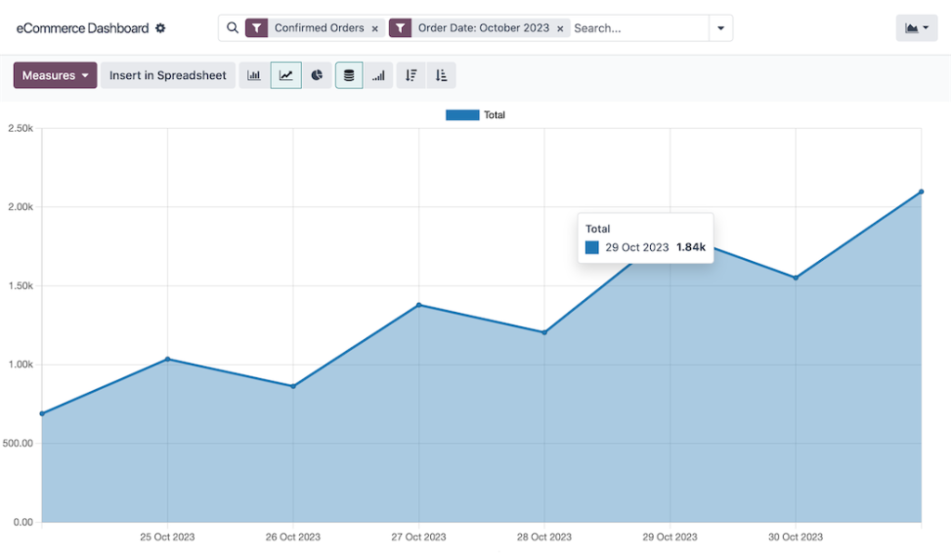Image resolution: width=951 pixels, height=560 pixels.
Task: Switch to the bar chart view
Action: click(254, 75)
